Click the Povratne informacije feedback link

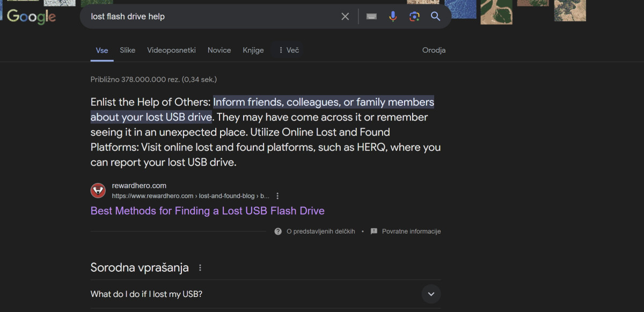(x=411, y=231)
